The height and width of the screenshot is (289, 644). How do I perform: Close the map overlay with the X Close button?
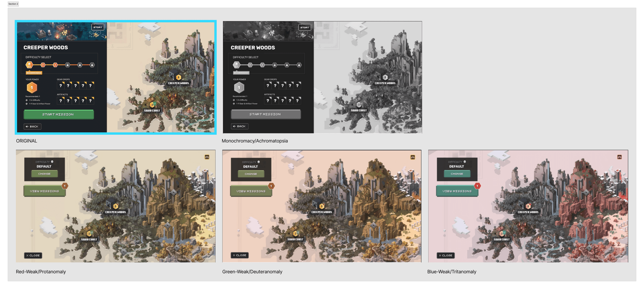[33, 256]
